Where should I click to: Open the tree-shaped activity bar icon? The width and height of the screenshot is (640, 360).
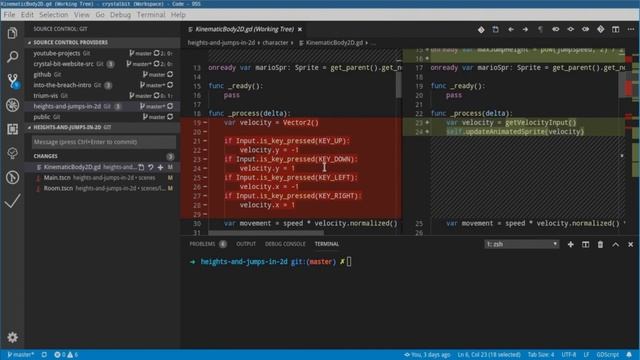(x=12, y=153)
